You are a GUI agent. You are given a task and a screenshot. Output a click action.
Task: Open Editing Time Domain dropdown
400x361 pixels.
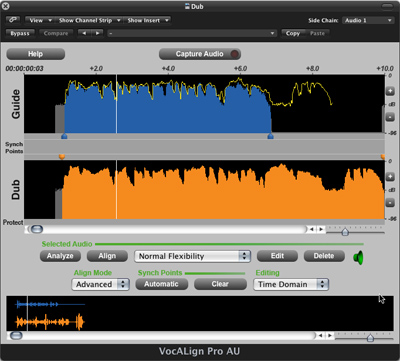pos(291,284)
